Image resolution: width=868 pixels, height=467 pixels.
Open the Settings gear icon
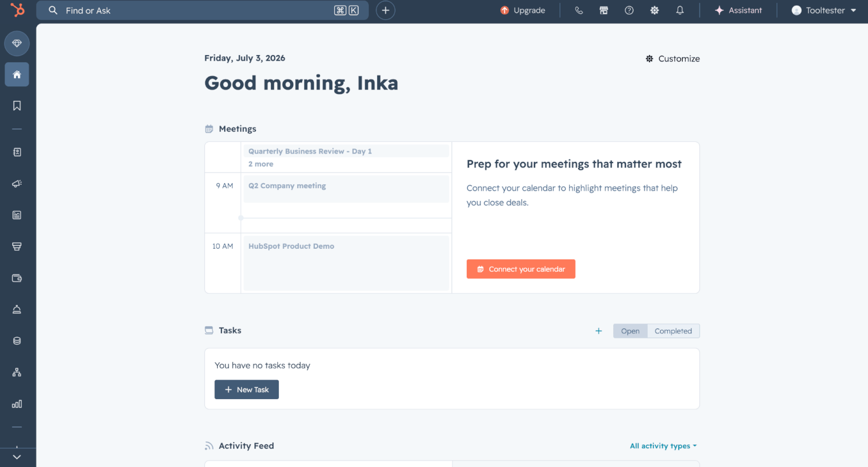[654, 11]
